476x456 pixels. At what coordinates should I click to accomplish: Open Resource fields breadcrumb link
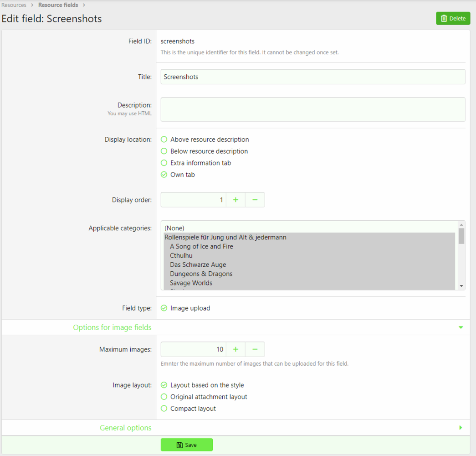[x=58, y=5]
